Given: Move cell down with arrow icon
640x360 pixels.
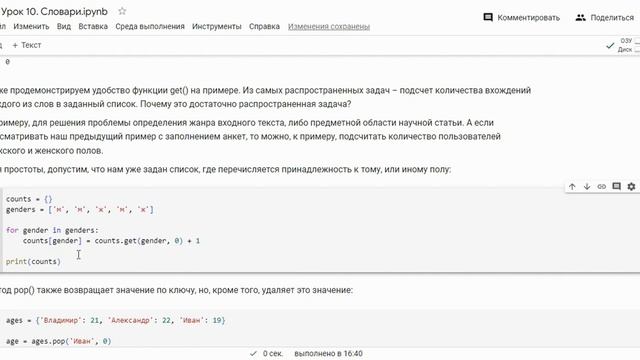Looking at the screenshot, I should pos(587,187).
